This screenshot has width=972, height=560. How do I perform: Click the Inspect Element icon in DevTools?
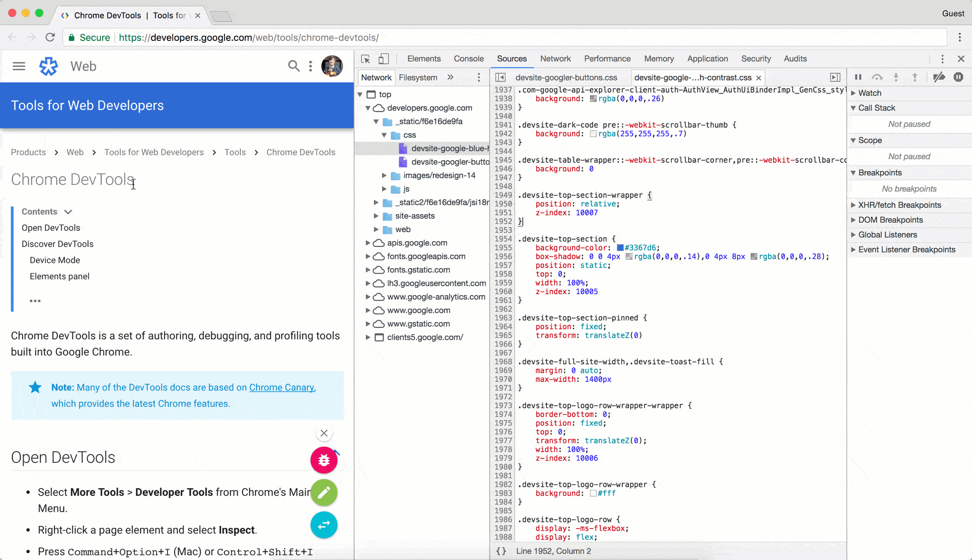[366, 59]
